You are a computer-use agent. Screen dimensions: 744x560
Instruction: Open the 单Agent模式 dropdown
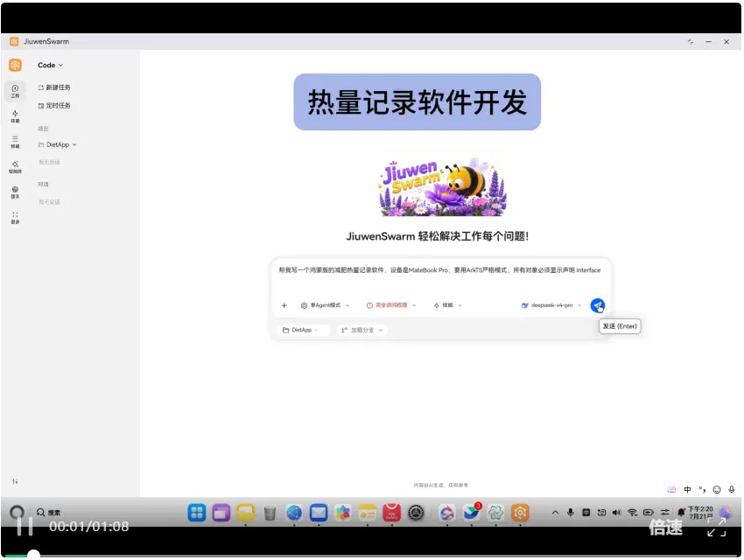click(x=325, y=305)
